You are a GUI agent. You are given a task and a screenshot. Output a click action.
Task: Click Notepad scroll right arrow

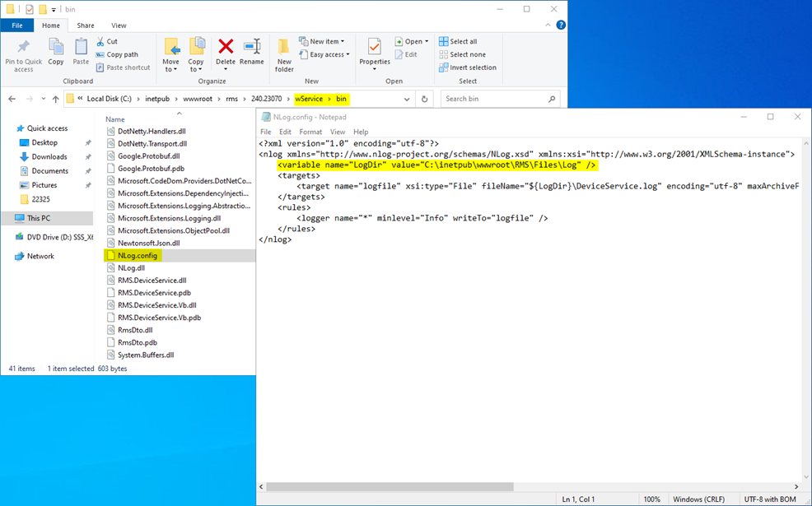pyautogui.click(x=796, y=487)
